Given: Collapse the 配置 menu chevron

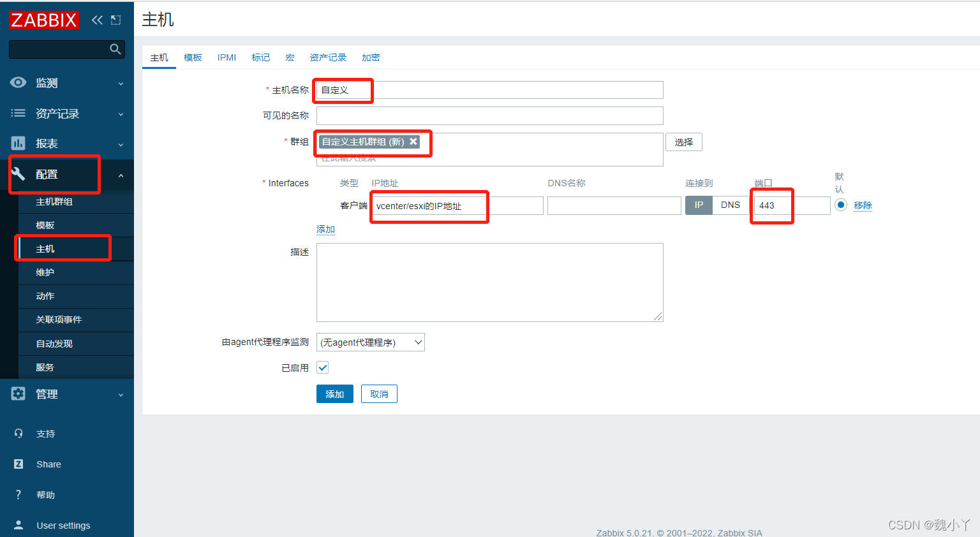Looking at the screenshot, I should [x=121, y=175].
